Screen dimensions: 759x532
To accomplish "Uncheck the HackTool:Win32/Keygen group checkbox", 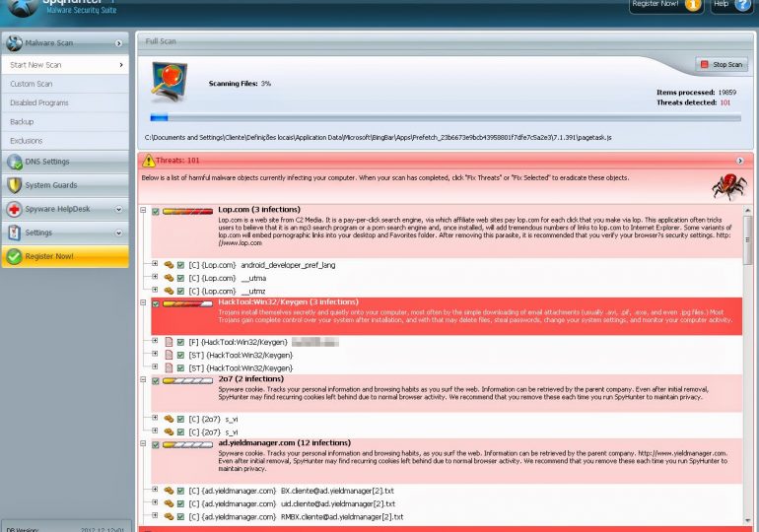I will coord(156,303).
